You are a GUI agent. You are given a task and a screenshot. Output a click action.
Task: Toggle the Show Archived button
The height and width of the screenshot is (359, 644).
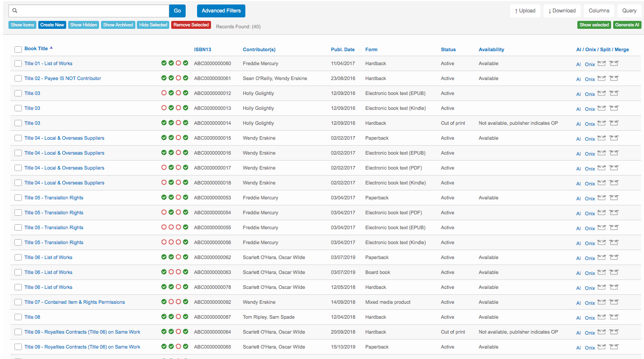[118, 25]
